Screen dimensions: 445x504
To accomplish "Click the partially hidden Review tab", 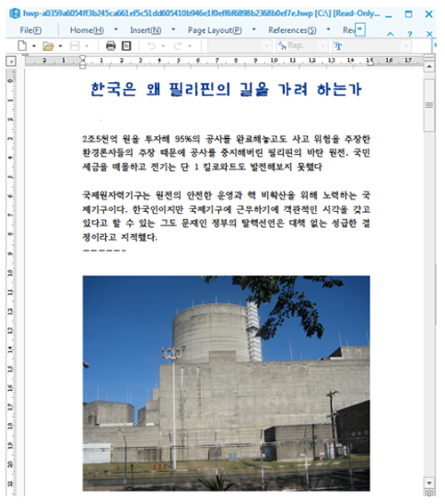I will 349,30.
